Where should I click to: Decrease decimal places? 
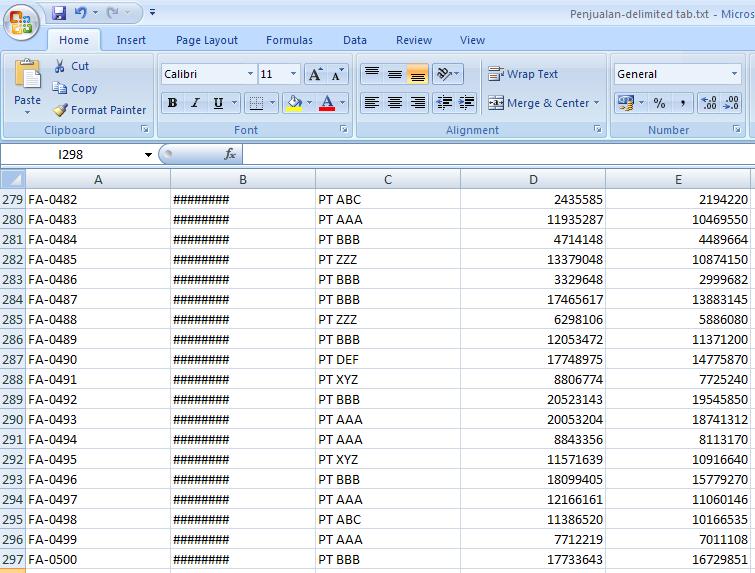[x=731, y=103]
